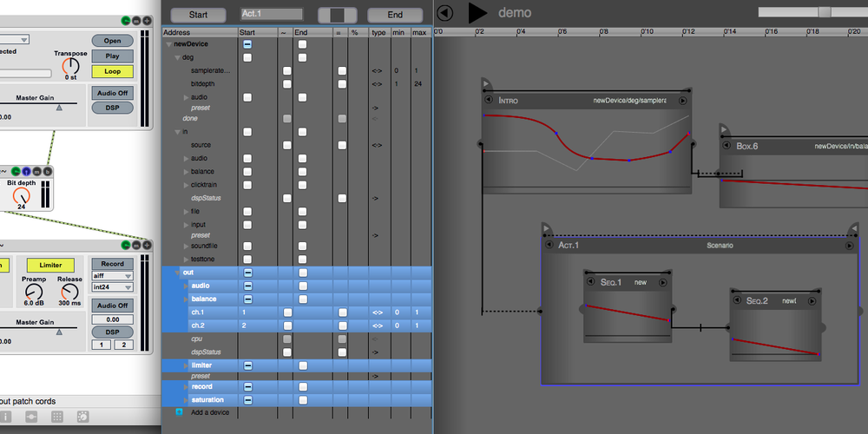Click the Record button in output module
Viewport: 868px width, 434px height.
tap(112, 264)
